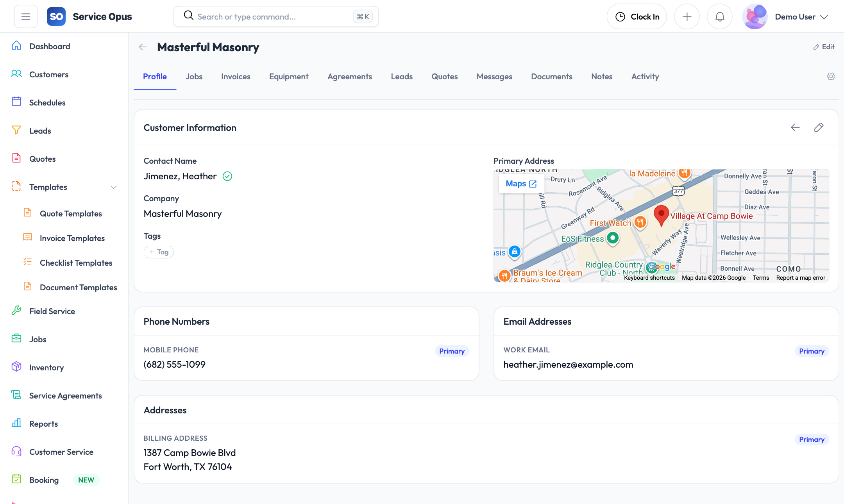Collapse the Templates section in sidebar

click(113, 187)
